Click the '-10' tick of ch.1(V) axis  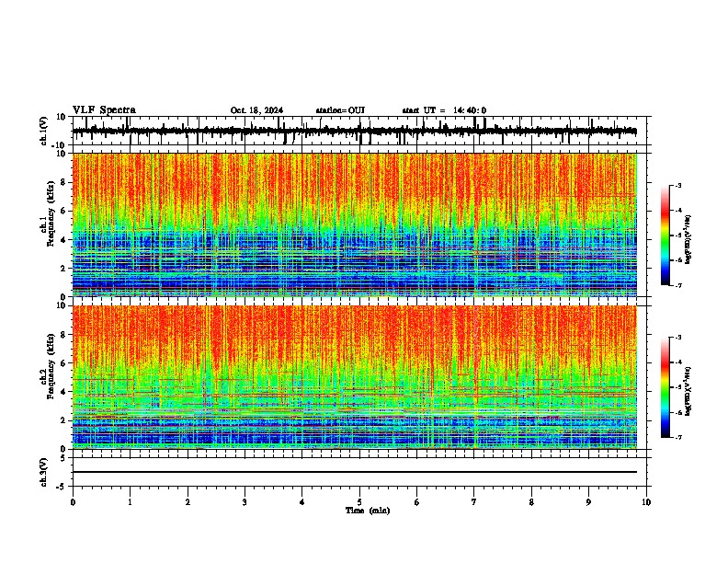pyautogui.click(x=60, y=145)
